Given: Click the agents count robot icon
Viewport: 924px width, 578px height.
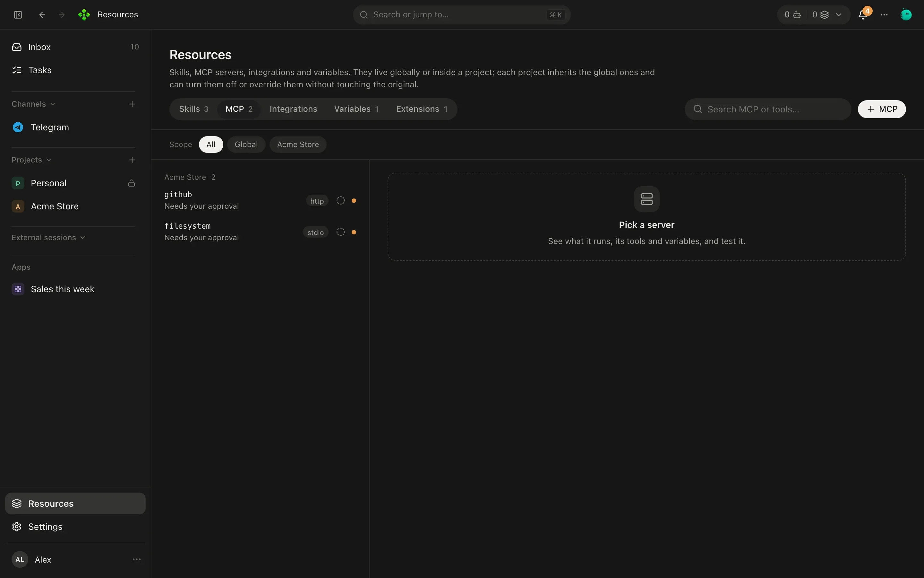Looking at the screenshot, I should (797, 14).
